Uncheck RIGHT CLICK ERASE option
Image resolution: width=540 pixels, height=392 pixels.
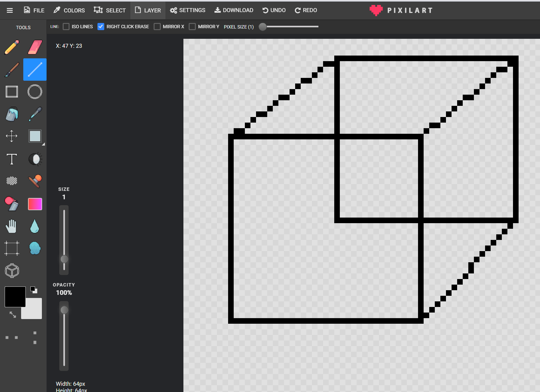(x=101, y=27)
